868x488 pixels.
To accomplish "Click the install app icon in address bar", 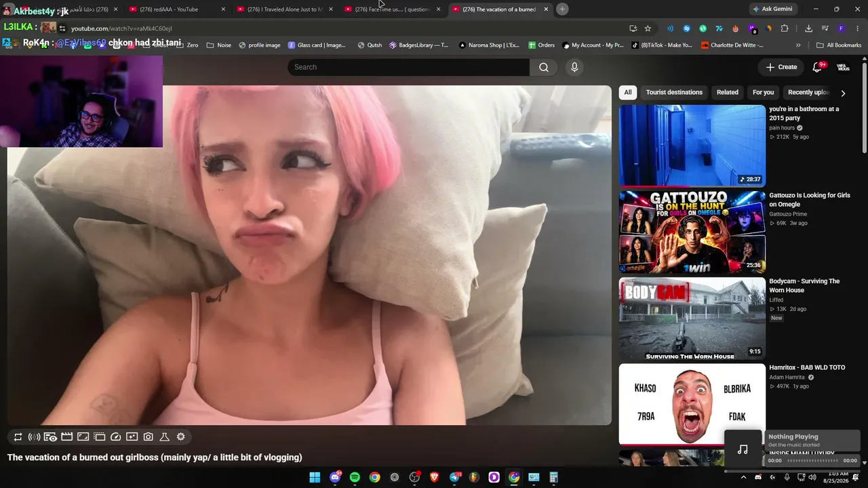I will 633,28.
